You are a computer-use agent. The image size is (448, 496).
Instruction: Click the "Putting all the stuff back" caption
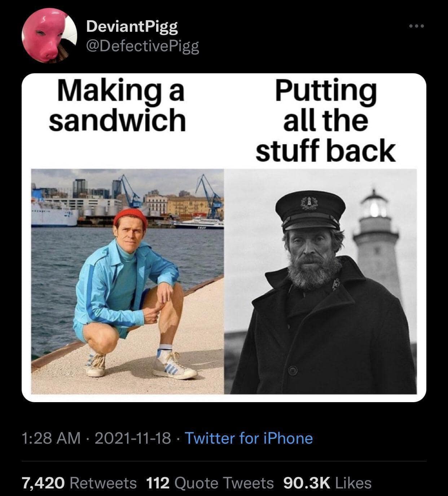(x=325, y=121)
